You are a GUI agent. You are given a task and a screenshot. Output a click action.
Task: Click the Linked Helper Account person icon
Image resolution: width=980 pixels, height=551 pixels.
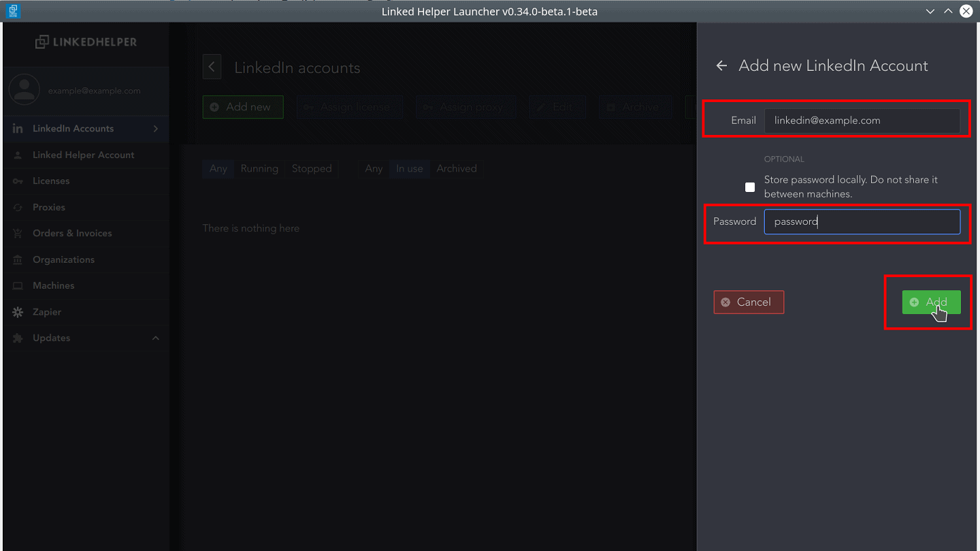pyautogui.click(x=18, y=155)
